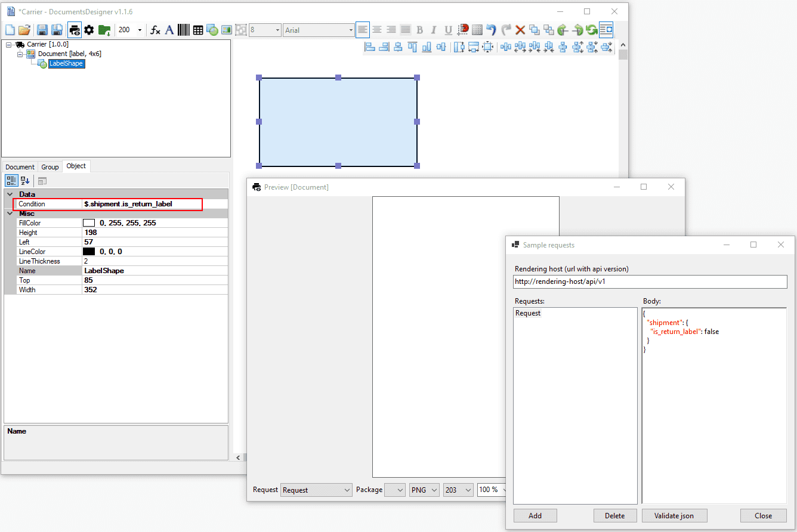Toggle the snap magnet icon
The width and height of the screenshot is (797, 532).
[x=463, y=30]
